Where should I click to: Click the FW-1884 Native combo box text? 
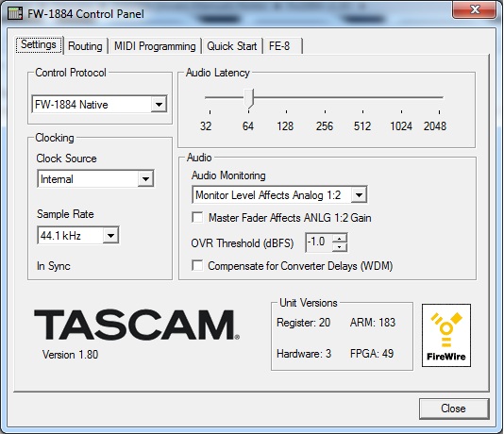point(72,105)
